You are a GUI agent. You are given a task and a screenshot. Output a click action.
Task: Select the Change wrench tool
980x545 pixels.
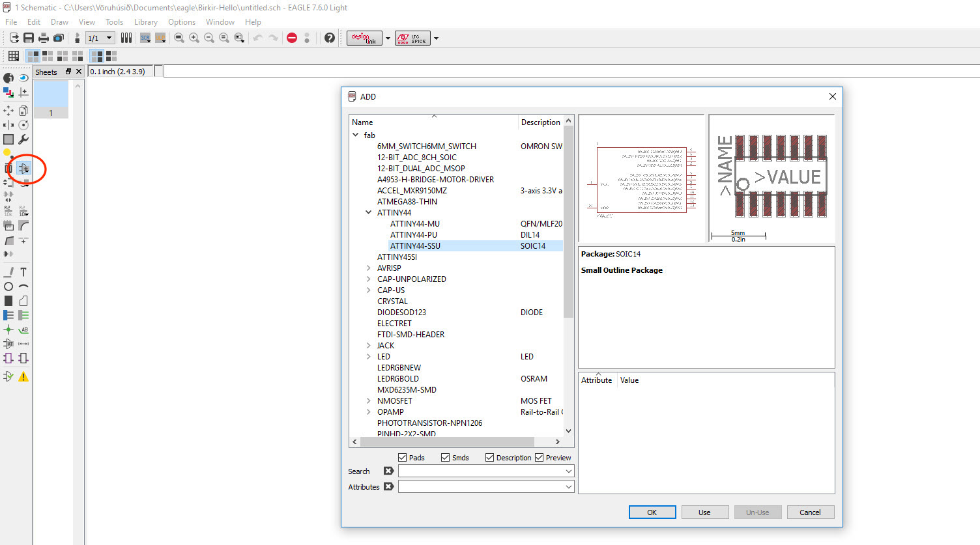(23, 139)
